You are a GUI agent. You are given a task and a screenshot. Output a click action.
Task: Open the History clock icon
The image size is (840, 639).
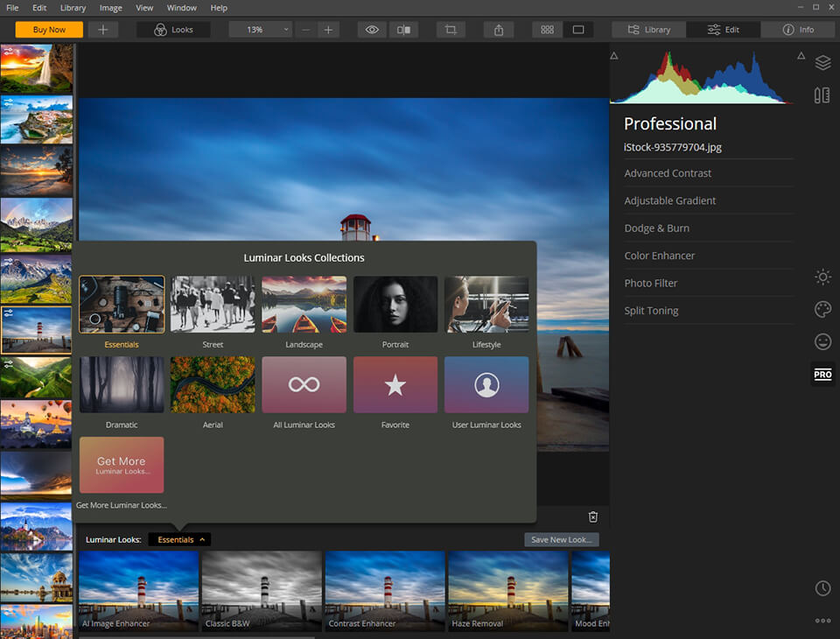coord(822,588)
